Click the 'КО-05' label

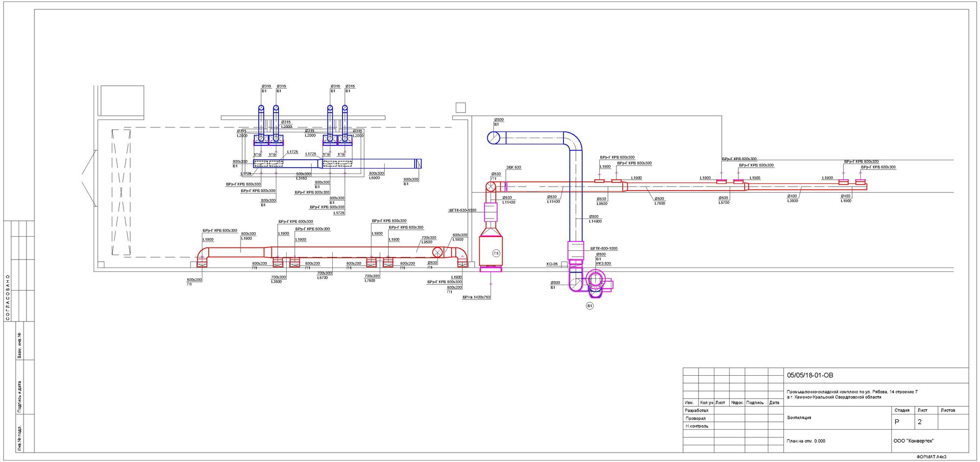(552, 264)
